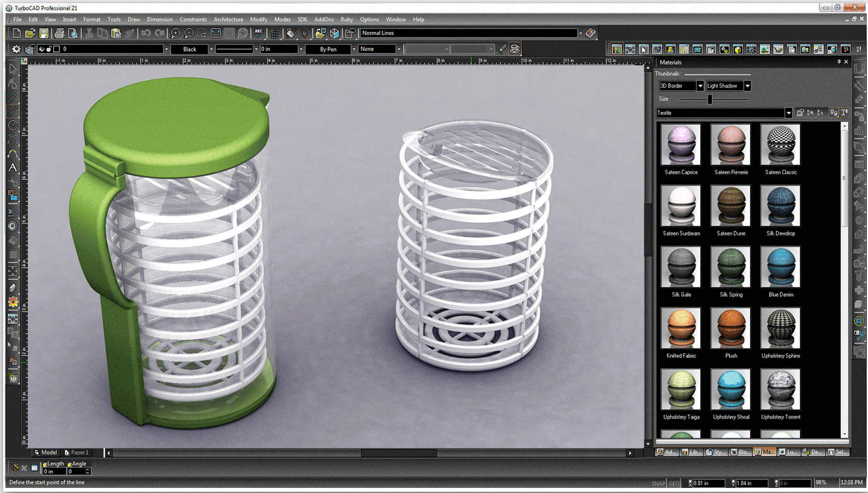The height and width of the screenshot is (493, 868).
Task: Undo last action with the undo arrow
Action: [146, 33]
